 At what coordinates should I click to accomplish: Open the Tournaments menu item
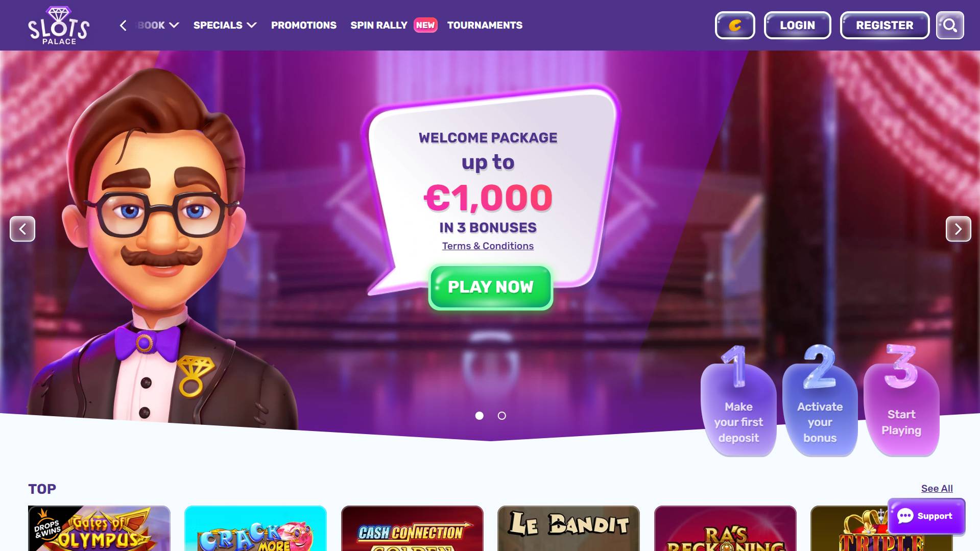[485, 25]
